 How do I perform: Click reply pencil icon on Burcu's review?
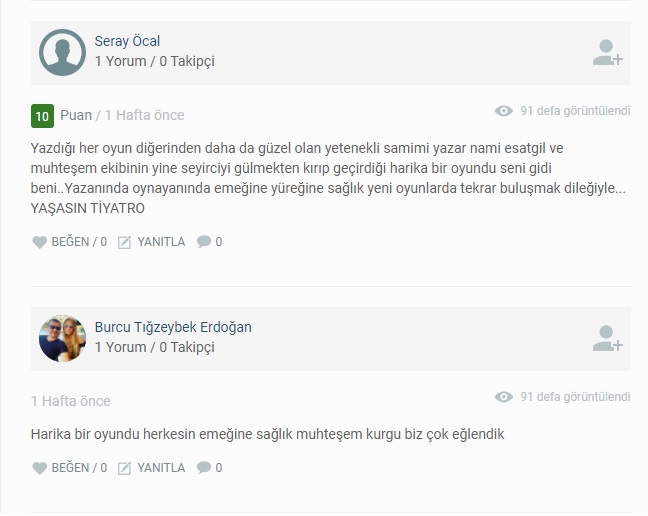[124, 468]
